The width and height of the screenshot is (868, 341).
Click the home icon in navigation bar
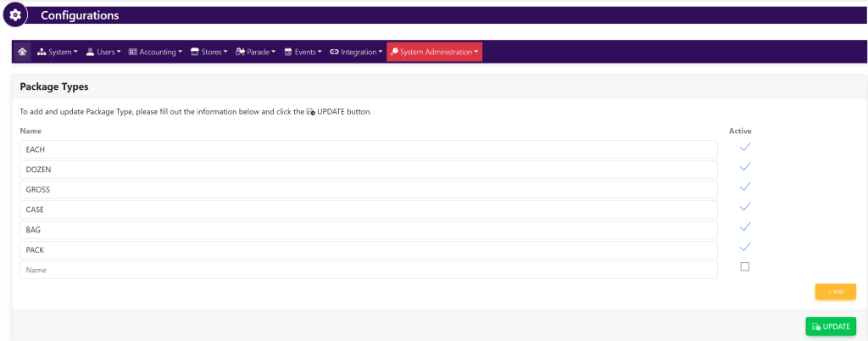pos(22,52)
